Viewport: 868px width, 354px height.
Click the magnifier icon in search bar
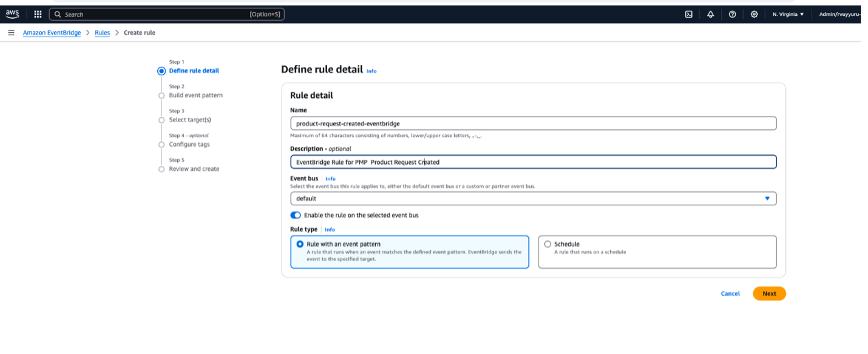pos(58,14)
